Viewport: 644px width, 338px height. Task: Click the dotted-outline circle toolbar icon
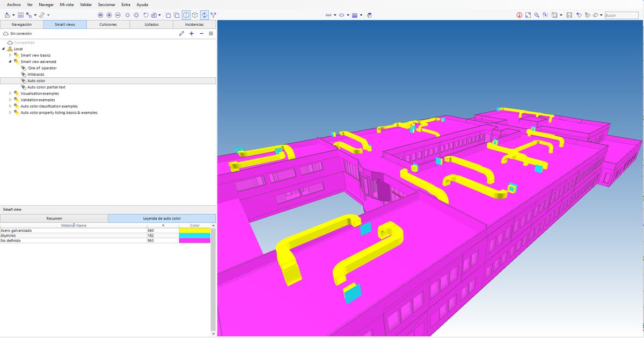tap(136, 15)
